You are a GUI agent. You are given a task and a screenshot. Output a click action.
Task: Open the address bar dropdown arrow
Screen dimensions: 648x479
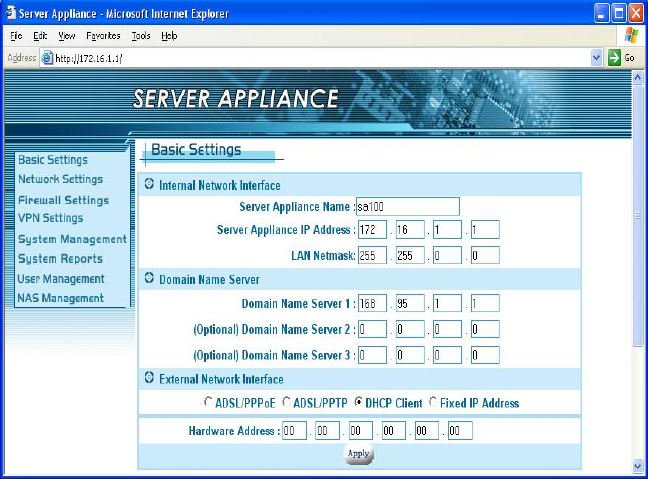tap(597, 58)
